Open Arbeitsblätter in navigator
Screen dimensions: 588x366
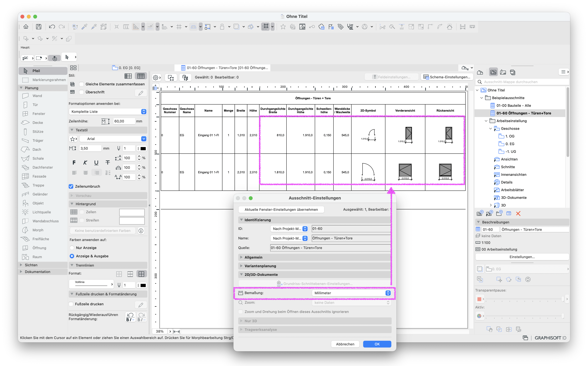[x=512, y=190]
